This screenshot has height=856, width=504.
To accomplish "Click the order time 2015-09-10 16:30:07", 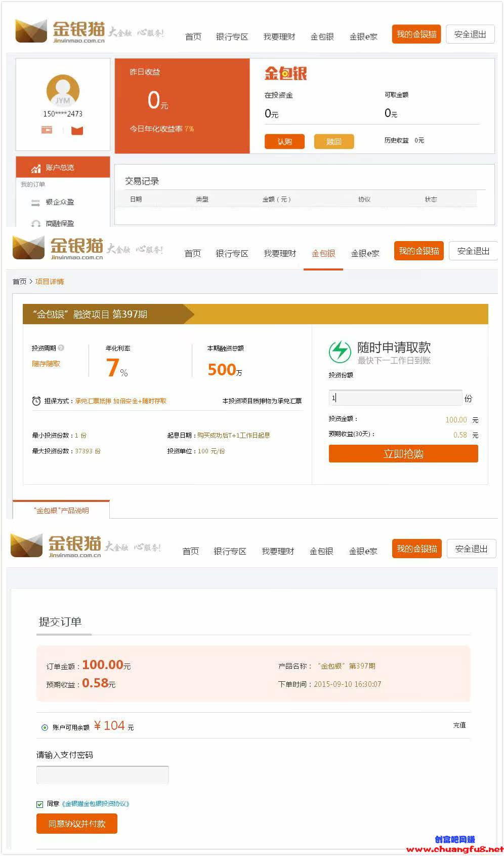I will click(348, 684).
